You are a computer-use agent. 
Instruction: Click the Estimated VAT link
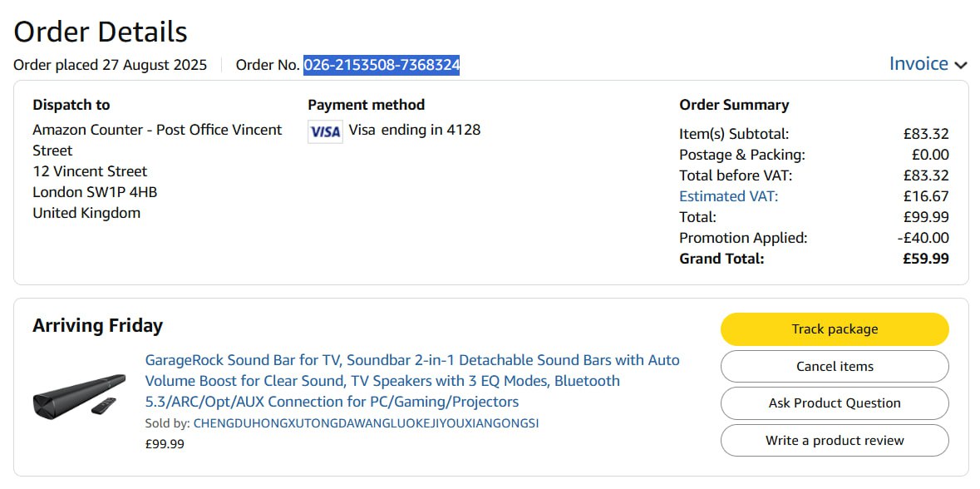(728, 196)
